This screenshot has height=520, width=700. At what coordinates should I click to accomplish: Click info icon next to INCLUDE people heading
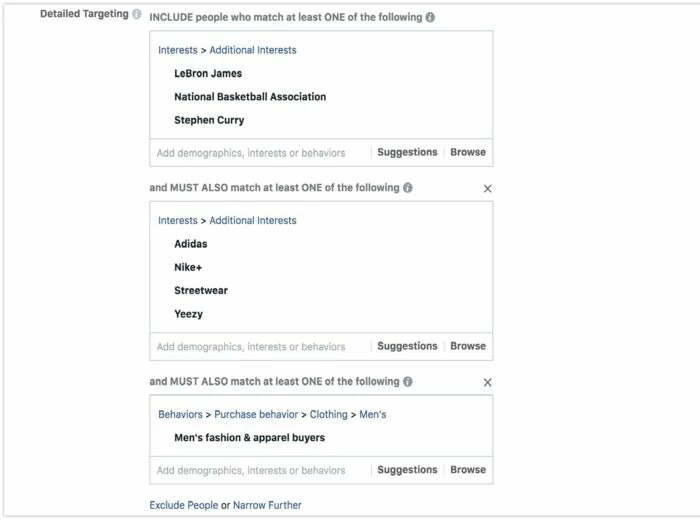430,17
